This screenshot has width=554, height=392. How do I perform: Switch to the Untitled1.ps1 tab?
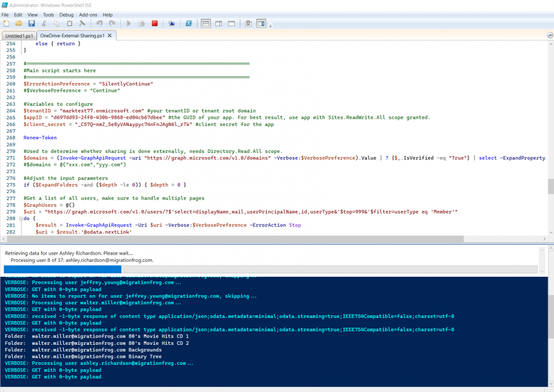tap(19, 36)
